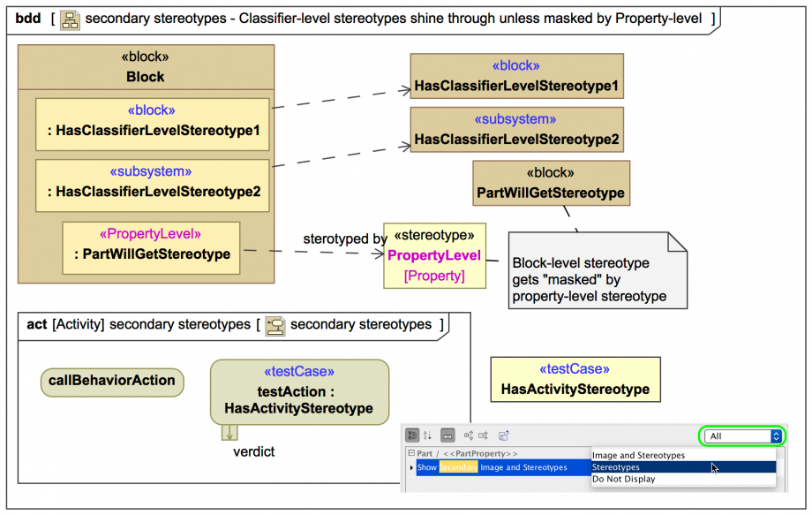812x515 pixels.
Task: Select the testAction : HasActivityStereotype node
Action: click(x=299, y=392)
